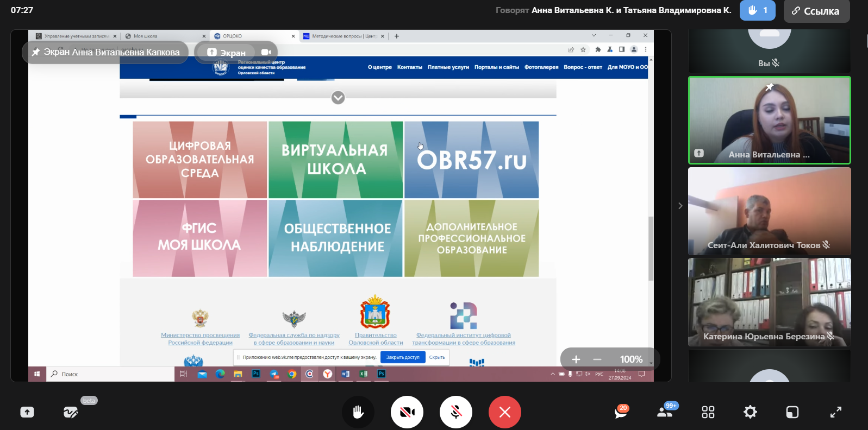Click the raised hands counter button
868x430 pixels.
coord(757,10)
